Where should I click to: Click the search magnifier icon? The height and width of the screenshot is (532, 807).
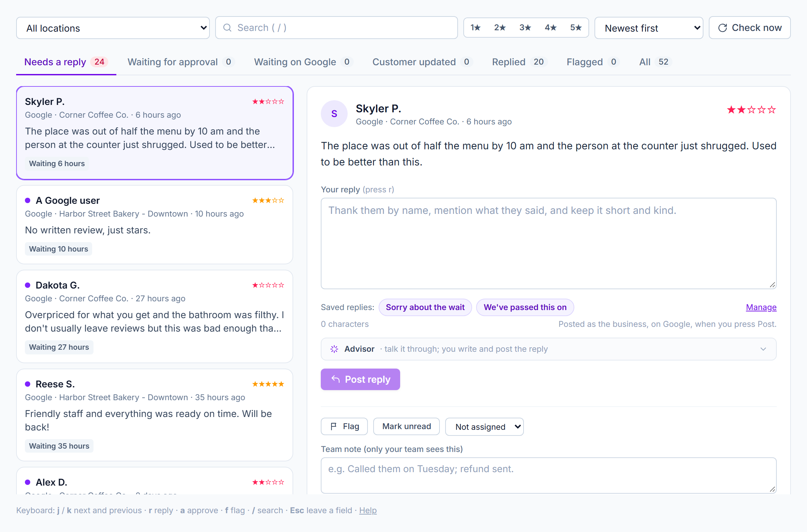pos(227,28)
